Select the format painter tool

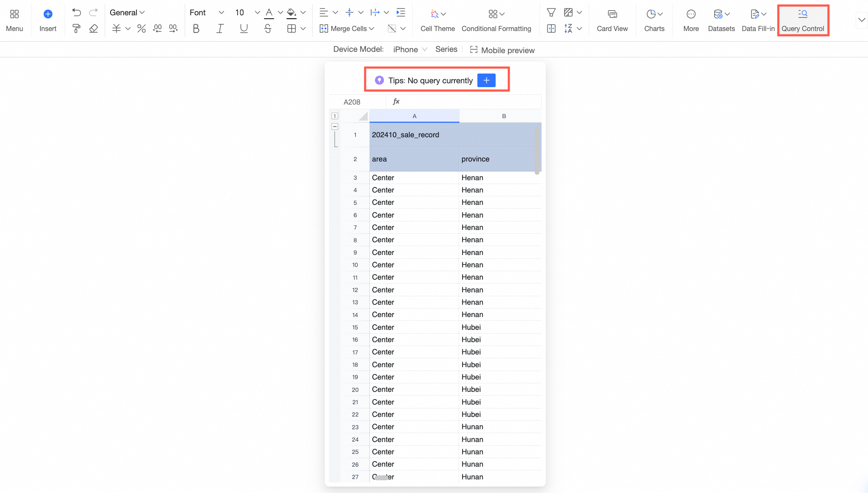tap(77, 28)
